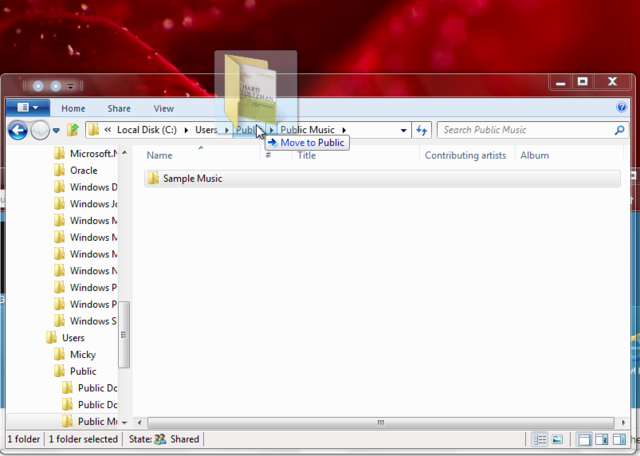Image resolution: width=640 pixels, height=456 pixels.
Task: Sort by the Contributing artists column header
Action: pyautogui.click(x=465, y=156)
